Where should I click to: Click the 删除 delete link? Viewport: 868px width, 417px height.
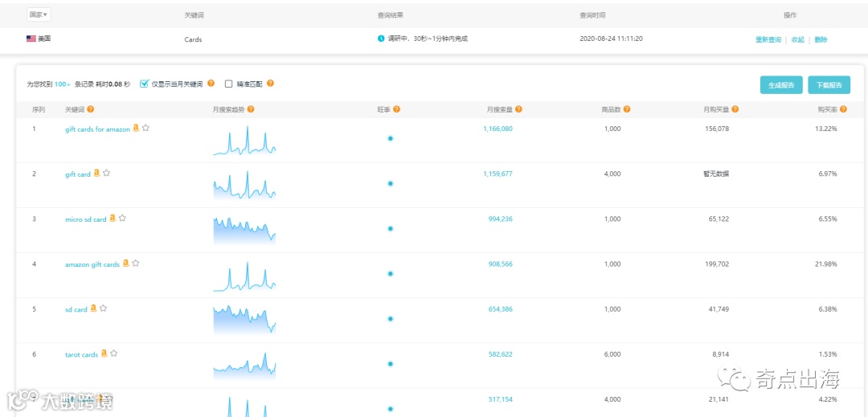pyautogui.click(x=821, y=40)
